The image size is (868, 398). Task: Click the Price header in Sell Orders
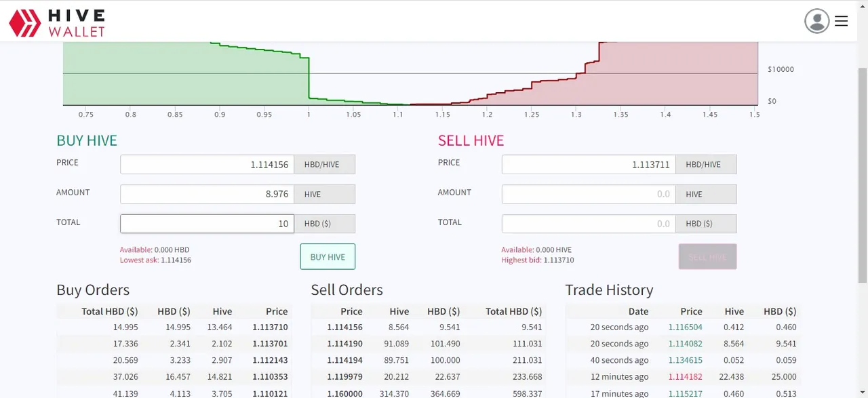click(x=351, y=311)
